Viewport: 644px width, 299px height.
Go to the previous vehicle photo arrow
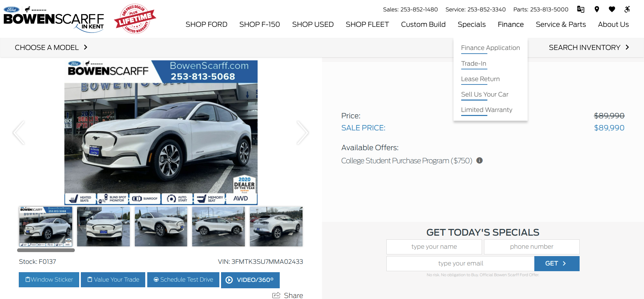(x=19, y=133)
